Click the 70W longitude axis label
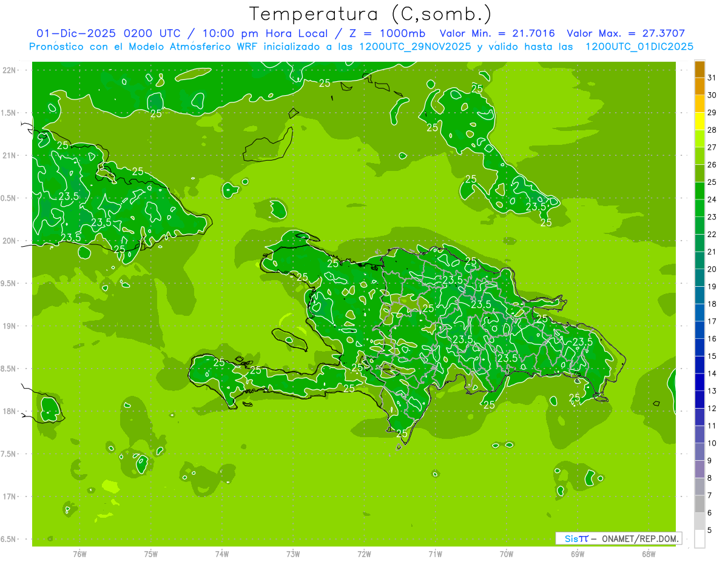728x562 pixels. click(x=507, y=554)
